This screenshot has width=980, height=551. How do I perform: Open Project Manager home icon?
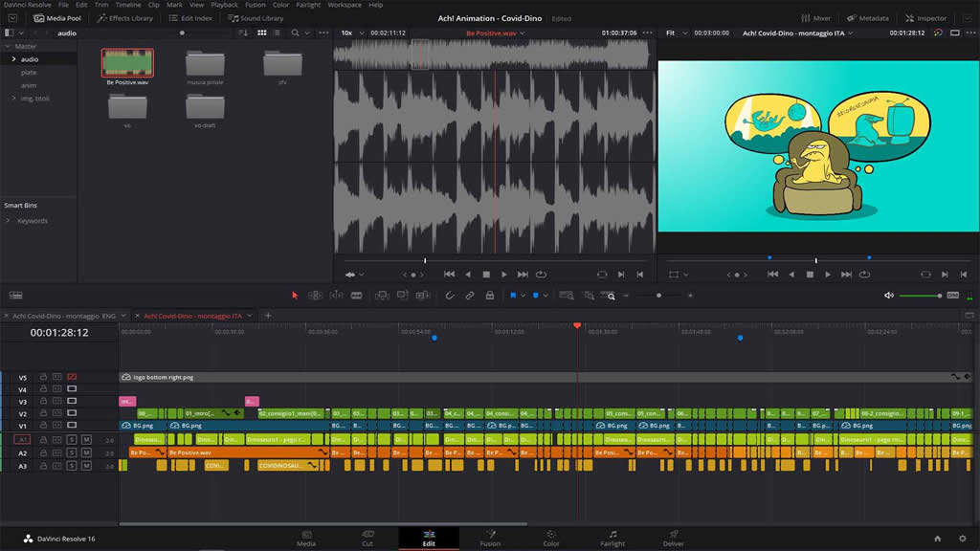[938, 539]
